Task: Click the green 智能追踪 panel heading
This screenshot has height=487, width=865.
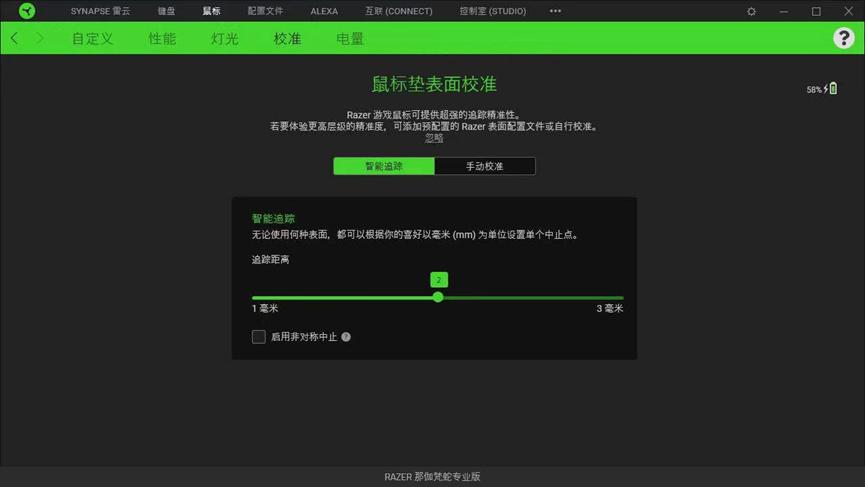Action: 273,218
